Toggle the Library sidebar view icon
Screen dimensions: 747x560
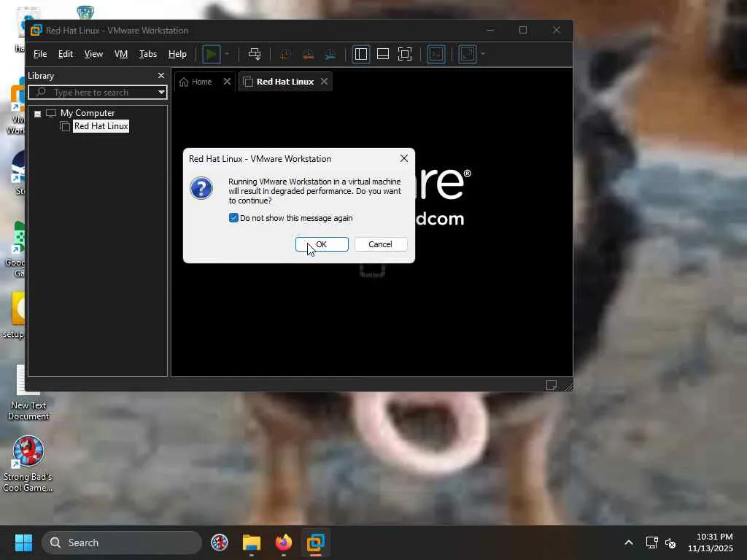(360, 54)
